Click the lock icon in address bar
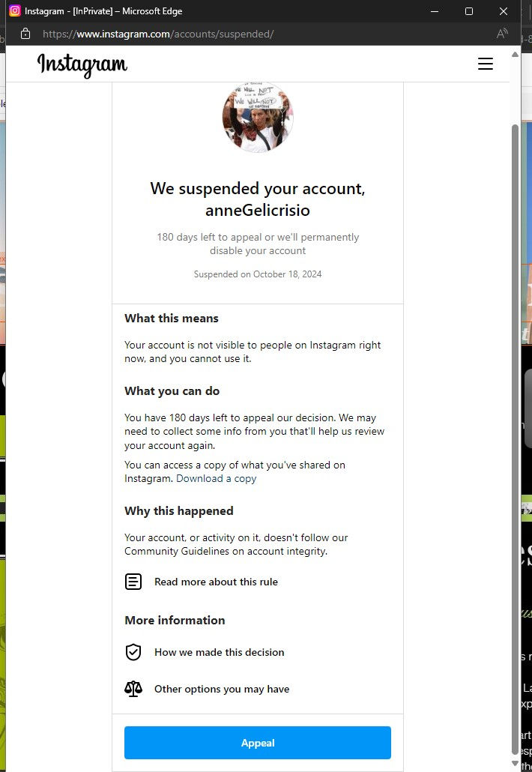This screenshot has height=772, width=532. [25, 34]
